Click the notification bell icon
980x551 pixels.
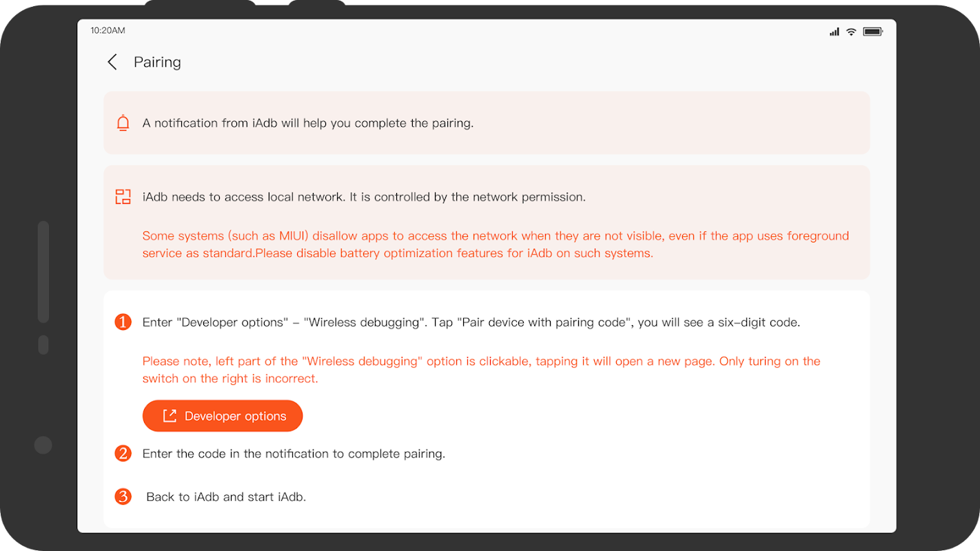click(123, 123)
